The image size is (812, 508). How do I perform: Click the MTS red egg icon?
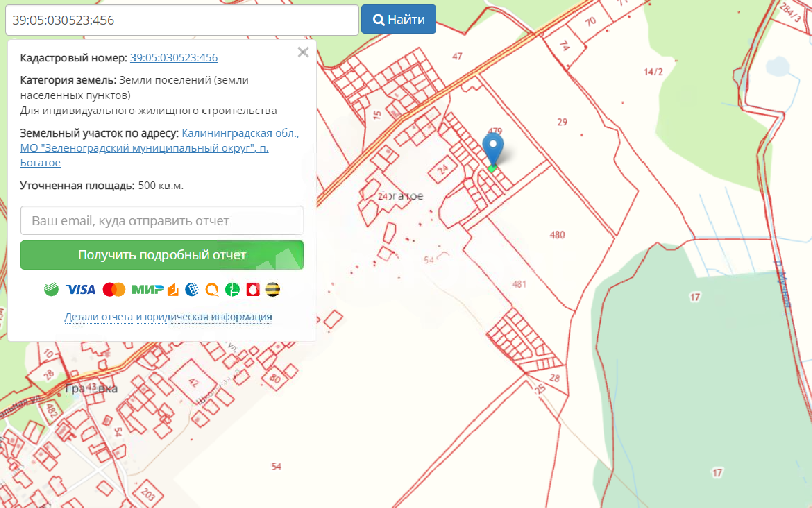(x=253, y=289)
